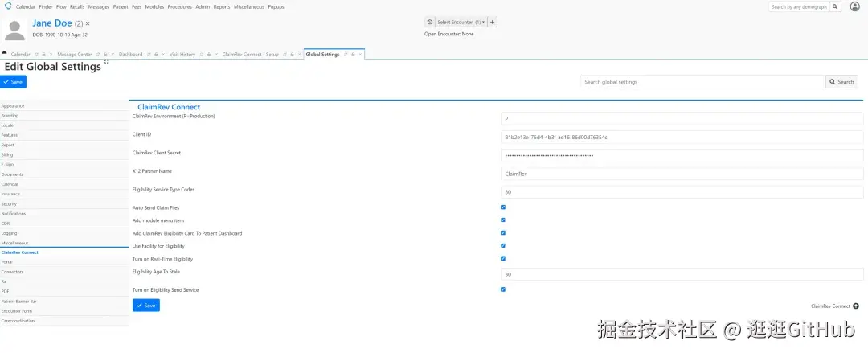Uncheck Auto Send Claim Files
The height and width of the screenshot is (353, 868).
tap(502, 207)
